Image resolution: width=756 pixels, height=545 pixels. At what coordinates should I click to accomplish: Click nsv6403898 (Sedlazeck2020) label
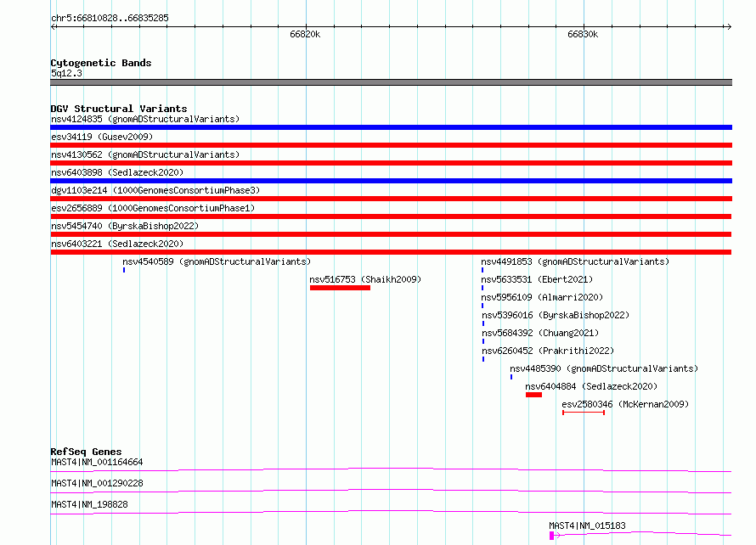(x=117, y=172)
